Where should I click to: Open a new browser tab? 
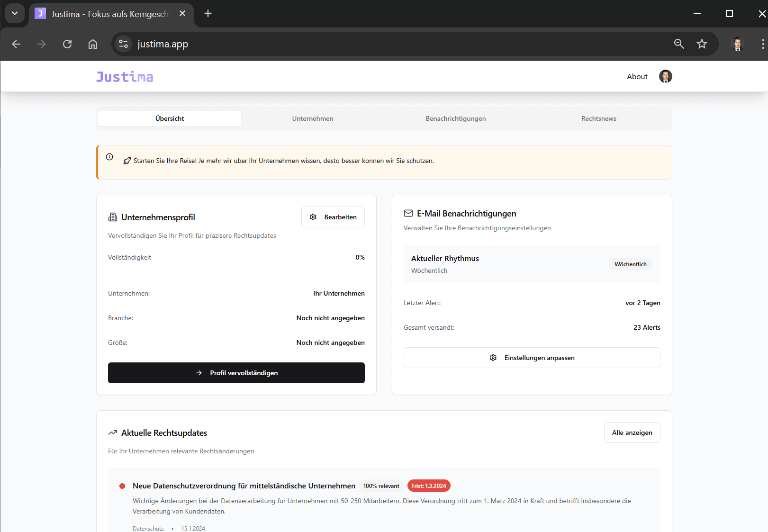(208, 13)
